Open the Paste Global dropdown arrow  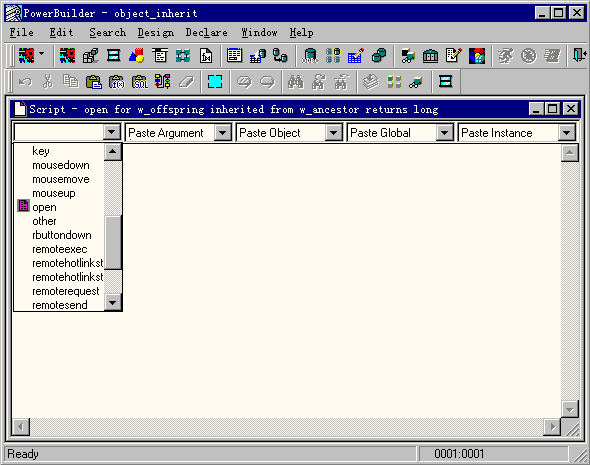444,133
